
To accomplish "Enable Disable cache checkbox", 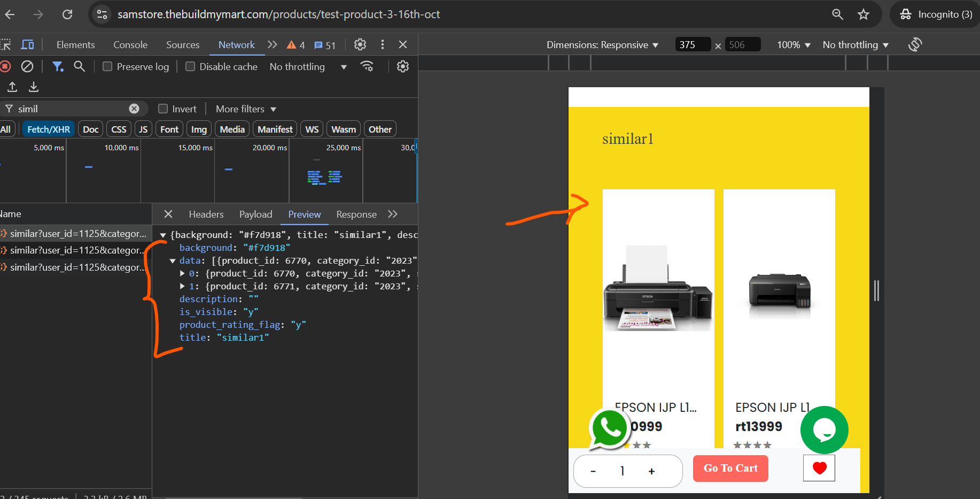I will pyautogui.click(x=190, y=66).
